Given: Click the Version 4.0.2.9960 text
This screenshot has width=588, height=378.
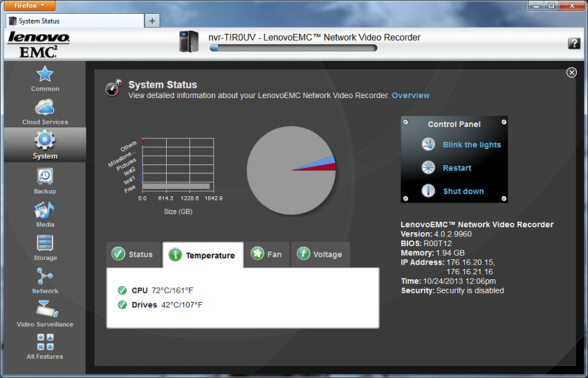Looking at the screenshot, I should pos(436,234).
